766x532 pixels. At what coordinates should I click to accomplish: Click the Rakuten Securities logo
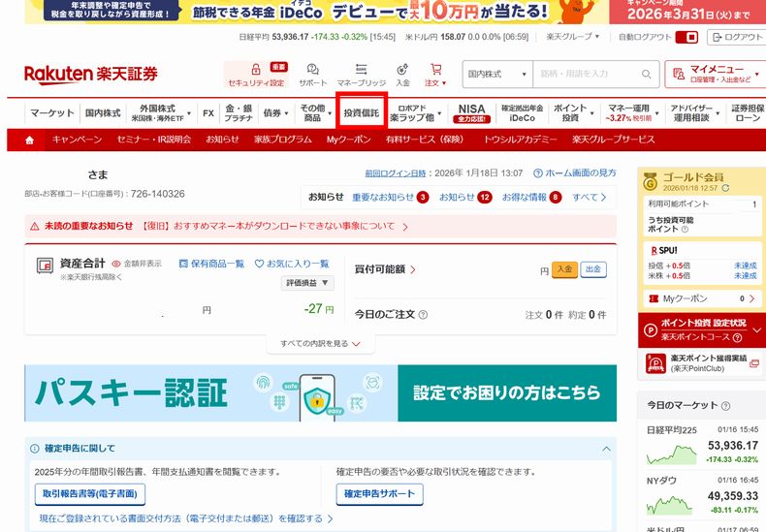click(x=91, y=75)
